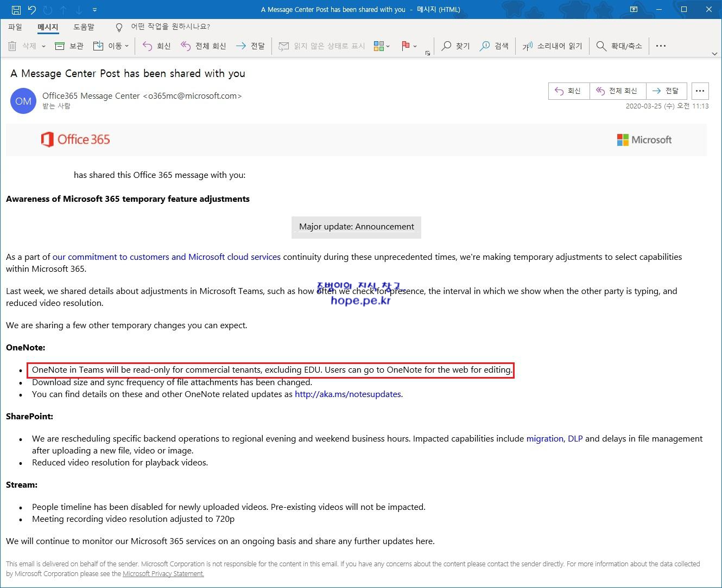Collapse the ribbon with the chevron
Image resolution: width=722 pixels, height=588 pixels.
(x=714, y=54)
